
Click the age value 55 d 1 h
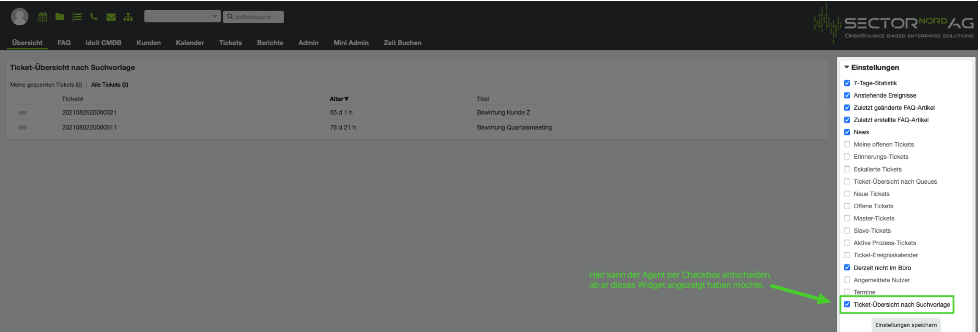341,112
